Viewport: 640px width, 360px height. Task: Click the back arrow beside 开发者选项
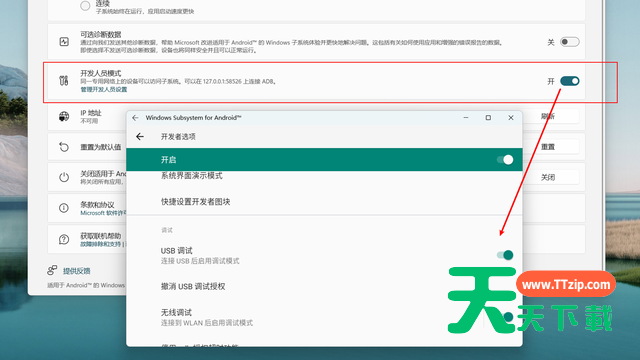pos(140,136)
